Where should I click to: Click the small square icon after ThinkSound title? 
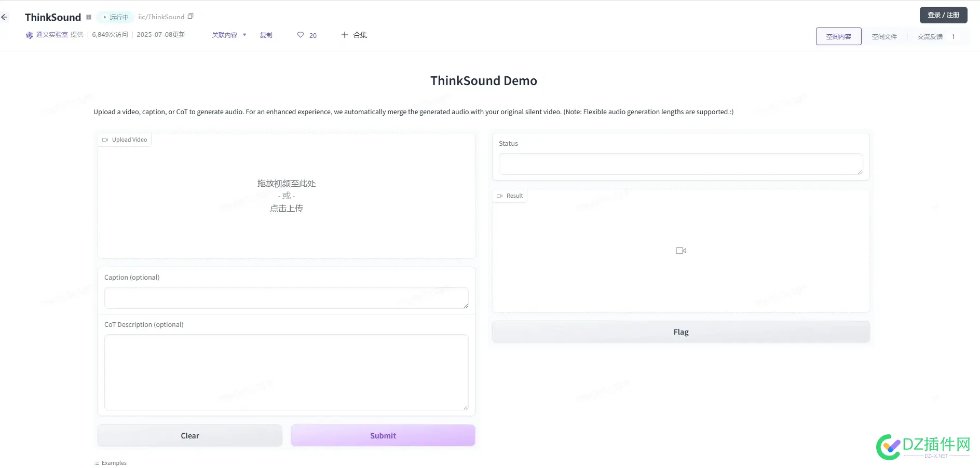[89, 17]
